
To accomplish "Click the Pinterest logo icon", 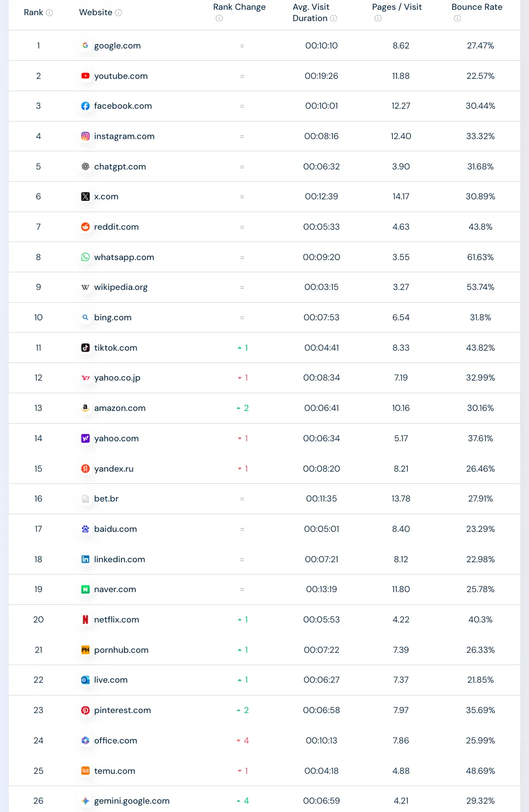I will pos(85,710).
